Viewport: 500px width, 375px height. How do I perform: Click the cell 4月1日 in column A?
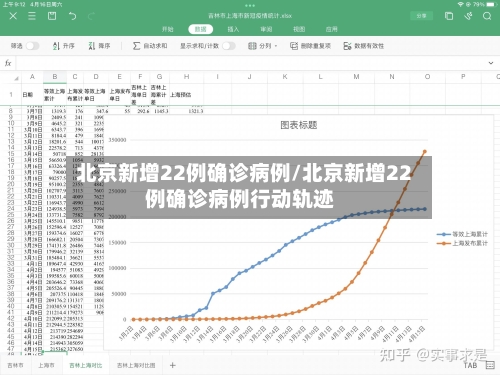click(x=33, y=264)
